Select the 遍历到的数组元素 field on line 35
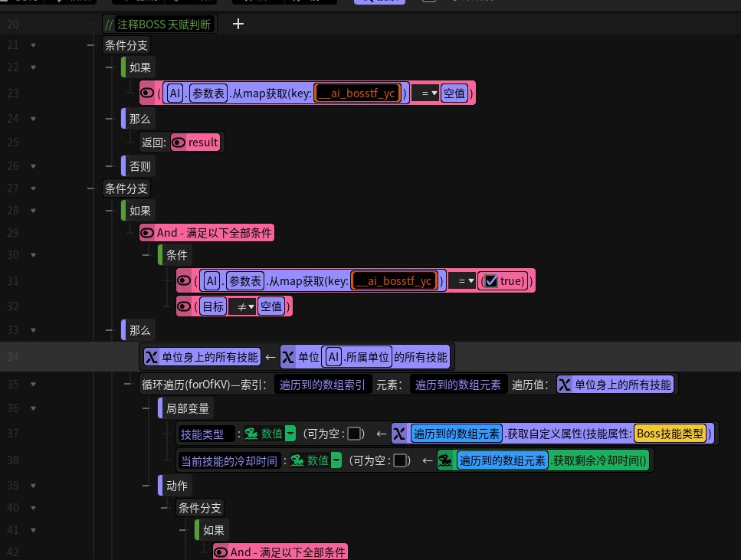Viewport: 741px width, 560px height. tap(458, 385)
